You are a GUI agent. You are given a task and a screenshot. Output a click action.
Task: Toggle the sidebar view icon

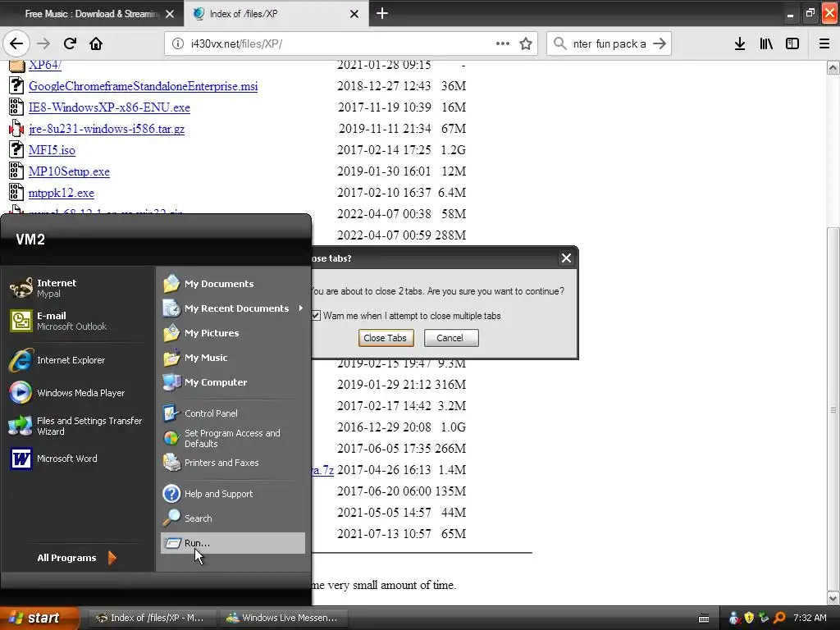[x=792, y=43]
